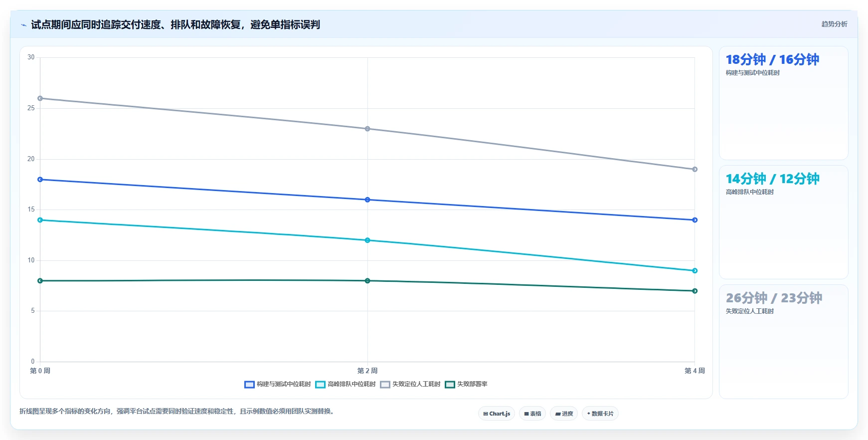Click the y-axis label 10
868x440 pixels.
tap(31, 260)
